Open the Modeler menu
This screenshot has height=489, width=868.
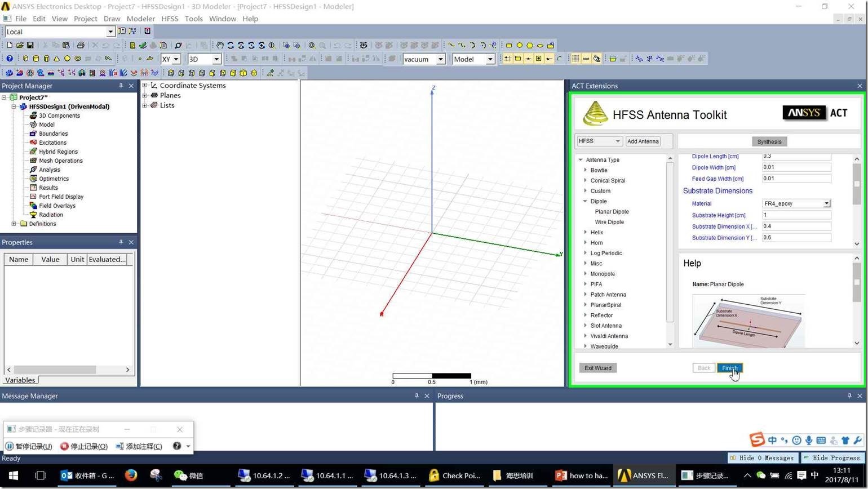pos(140,19)
